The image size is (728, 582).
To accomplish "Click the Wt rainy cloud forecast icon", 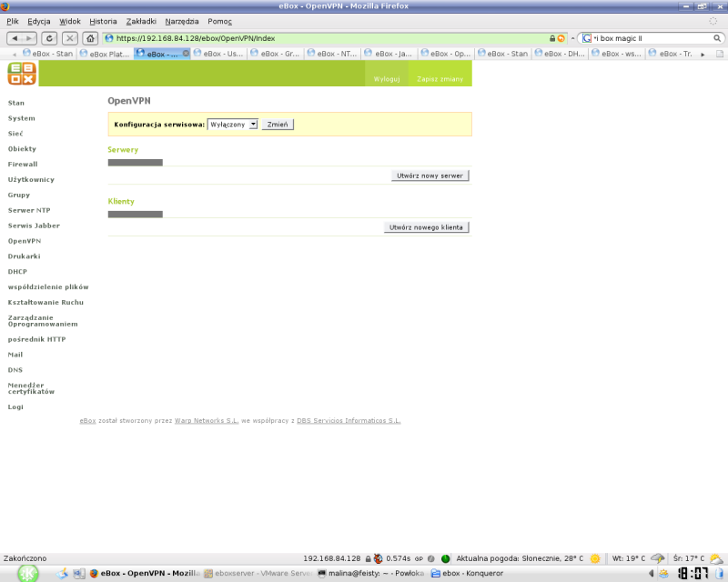I will [657, 558].
